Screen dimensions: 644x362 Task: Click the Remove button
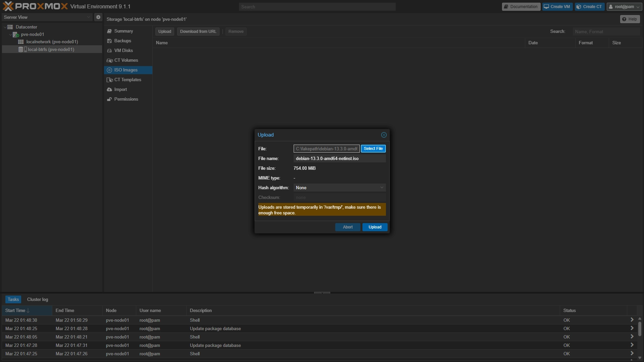236,32
